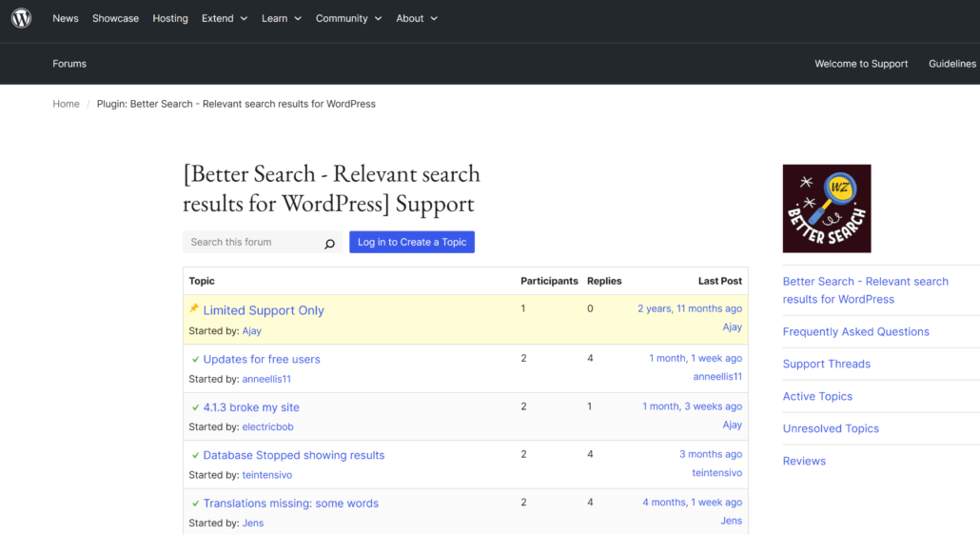Click last poster Jens link

click(x=732, y=522)
